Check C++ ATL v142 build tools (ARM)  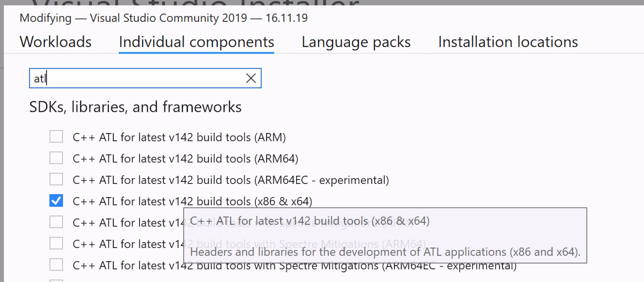pyautogui.click(x=56, y=136)
